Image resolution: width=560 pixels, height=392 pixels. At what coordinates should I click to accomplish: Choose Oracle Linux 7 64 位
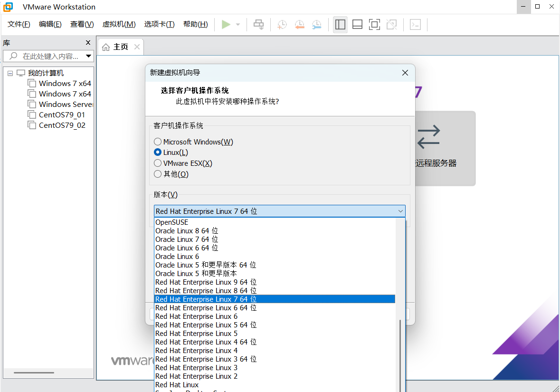point(275,239)
